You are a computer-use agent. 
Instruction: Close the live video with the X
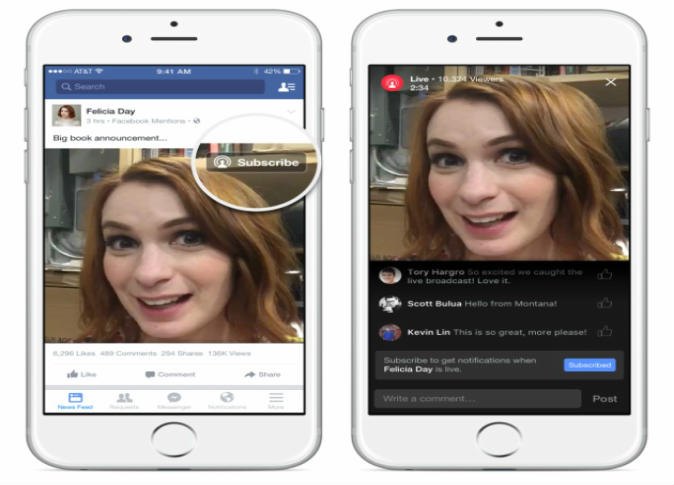coord(611,82)
